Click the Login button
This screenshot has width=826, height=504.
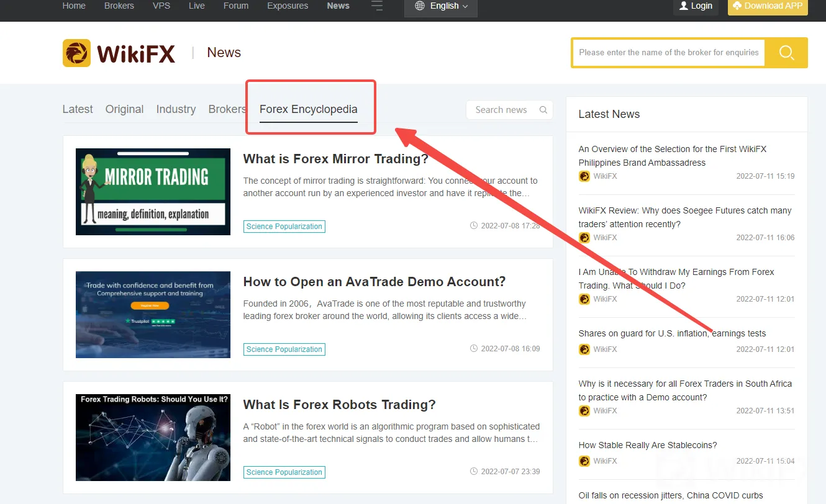(x=696, y=6)
